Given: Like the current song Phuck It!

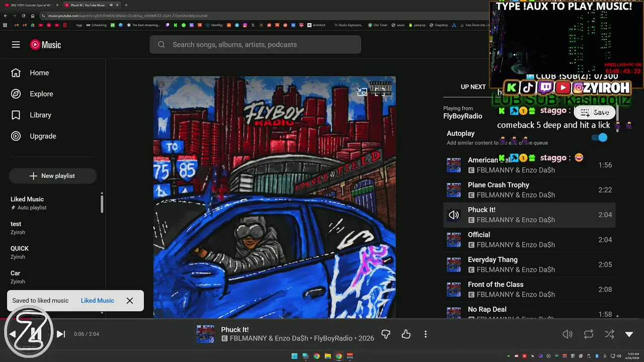Looking at the screenshot, I should point(406,334).
